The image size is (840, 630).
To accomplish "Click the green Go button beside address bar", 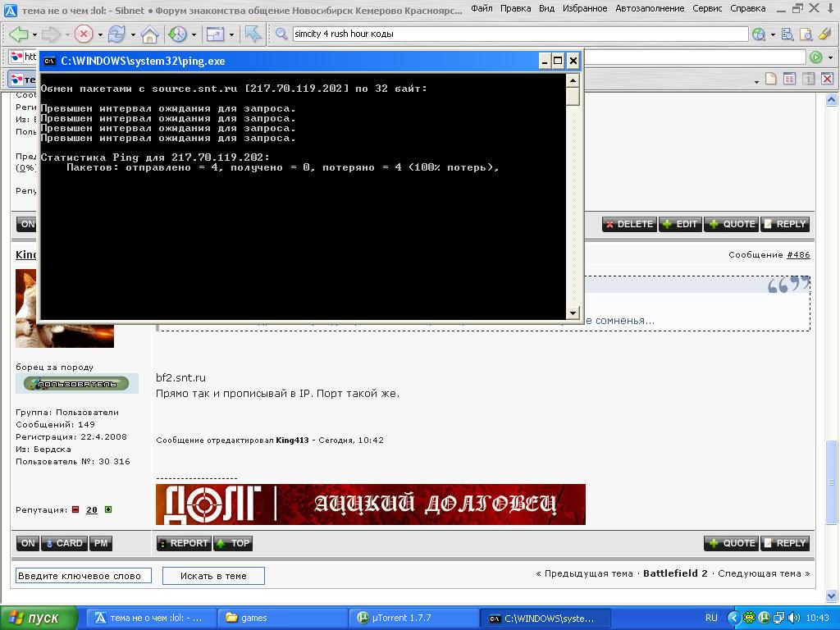I will click(815, 57).
